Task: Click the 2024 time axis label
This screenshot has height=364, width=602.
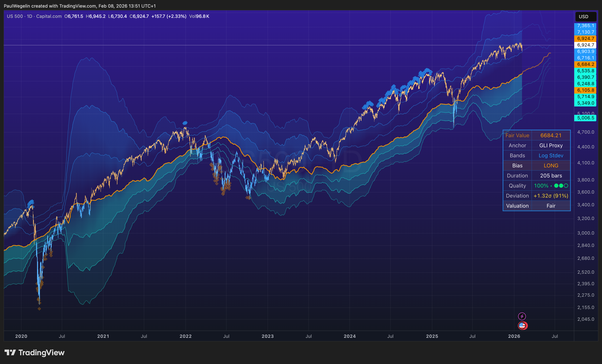Action: coord(350,336)
